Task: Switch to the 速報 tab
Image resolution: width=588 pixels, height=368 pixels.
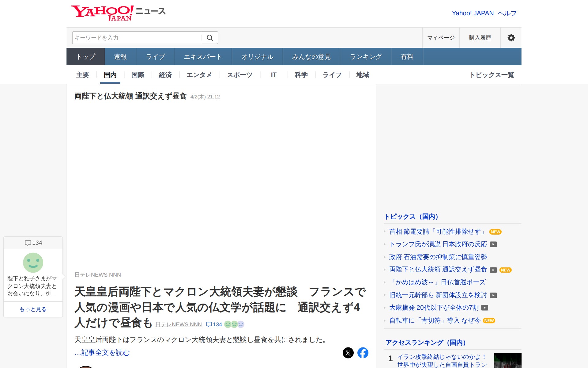Action: (x=120, y=57)
